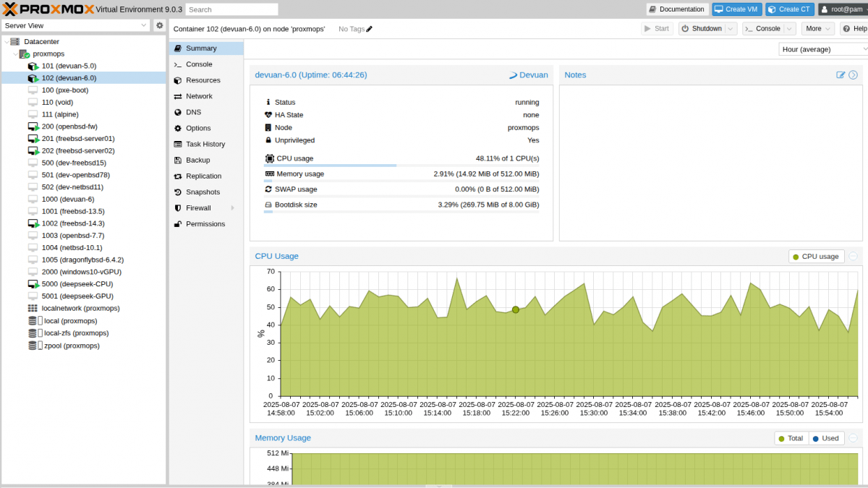The height and width of the screenshot is (488, 868).
Task: Toggle the Used series in Memory legend
Action: pos(825,438)
